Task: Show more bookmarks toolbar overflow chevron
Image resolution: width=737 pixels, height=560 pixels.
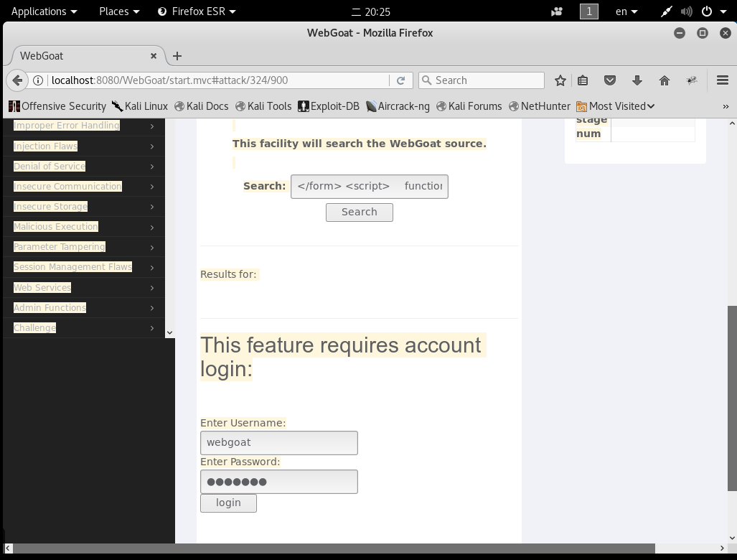Action: pos(726,107)
